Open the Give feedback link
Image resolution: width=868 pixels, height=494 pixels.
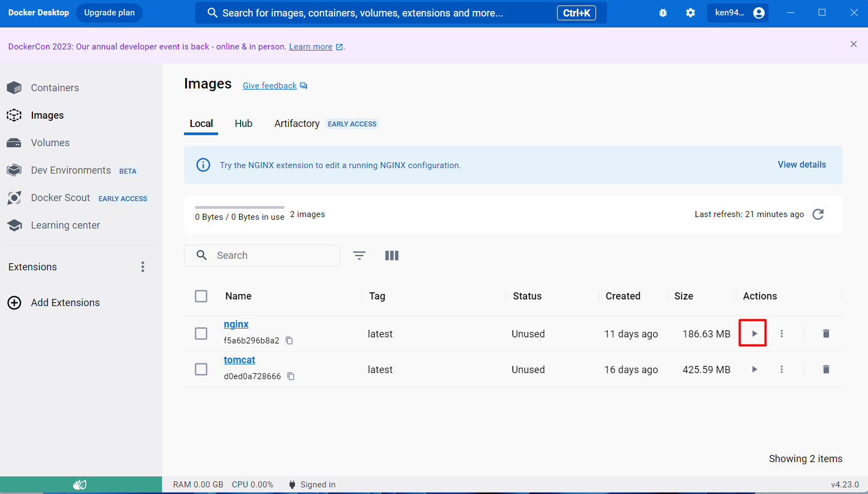(270, 86)
